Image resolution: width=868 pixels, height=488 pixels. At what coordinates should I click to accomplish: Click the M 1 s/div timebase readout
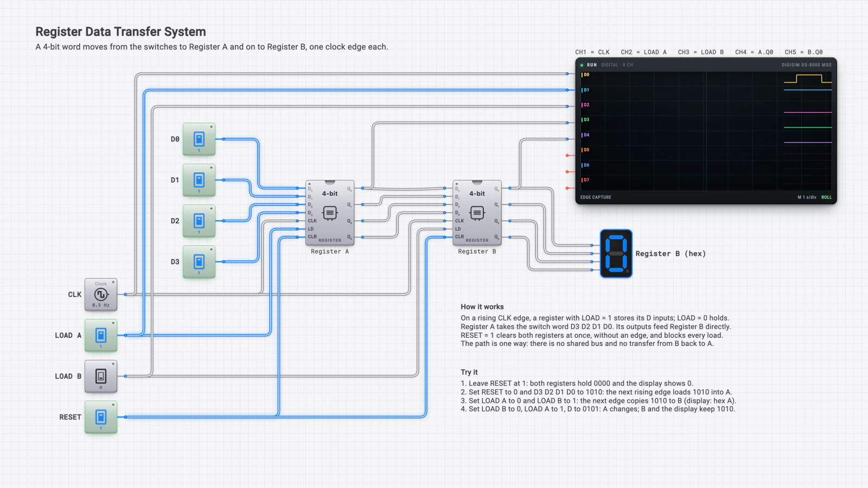tap(807, 197)
